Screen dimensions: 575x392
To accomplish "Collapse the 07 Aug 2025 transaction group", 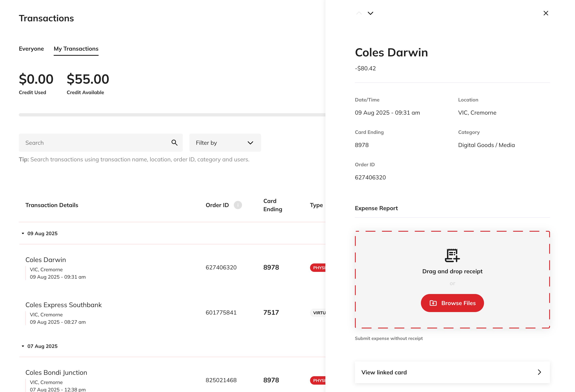I will (x=23, y=346).
